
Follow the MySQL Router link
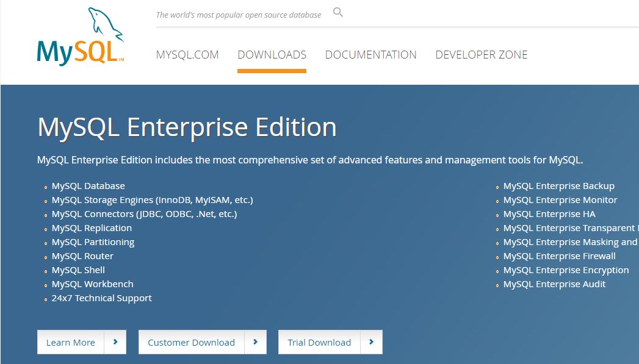(x=82, y=256)
